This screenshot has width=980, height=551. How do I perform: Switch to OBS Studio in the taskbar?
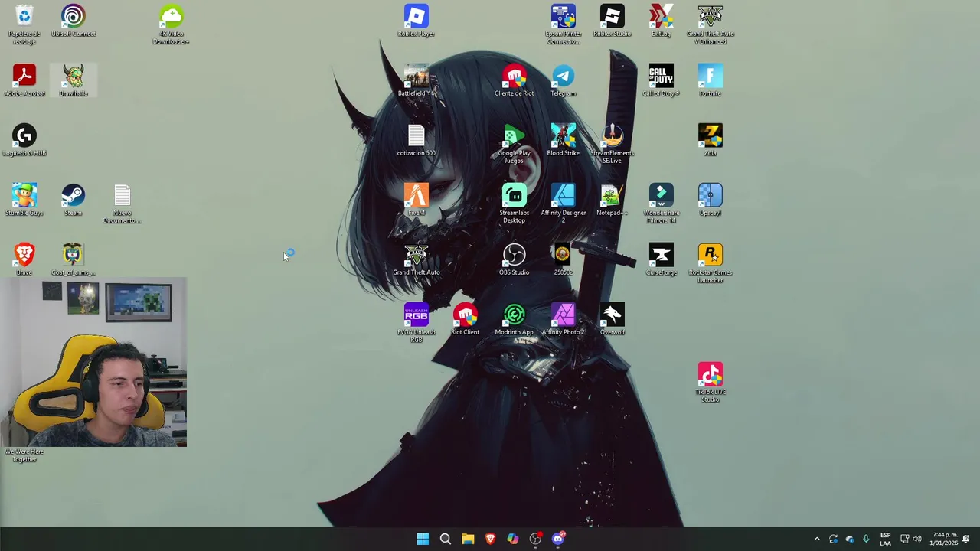tap(535, 539)
